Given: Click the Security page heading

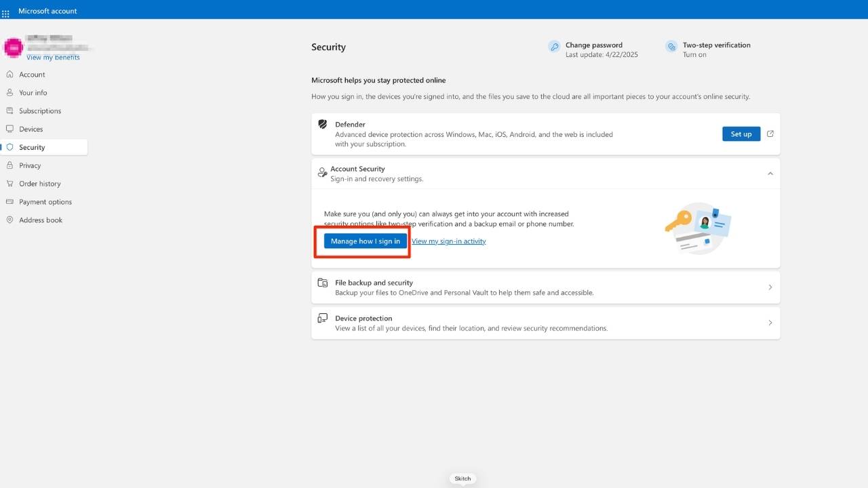Looking at the screenshot, I should click(x=328, y=47).
